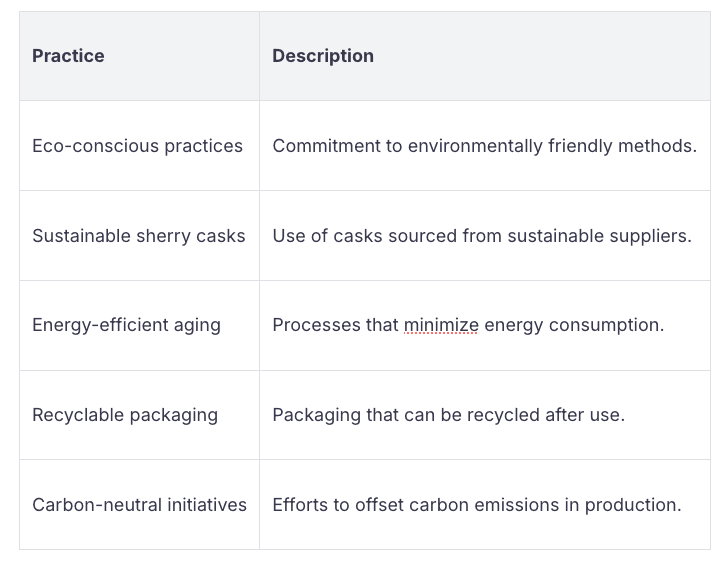Click the environmentally friendly methods description
The width and height of the screenshot is (720, 570).
[484, 146]
